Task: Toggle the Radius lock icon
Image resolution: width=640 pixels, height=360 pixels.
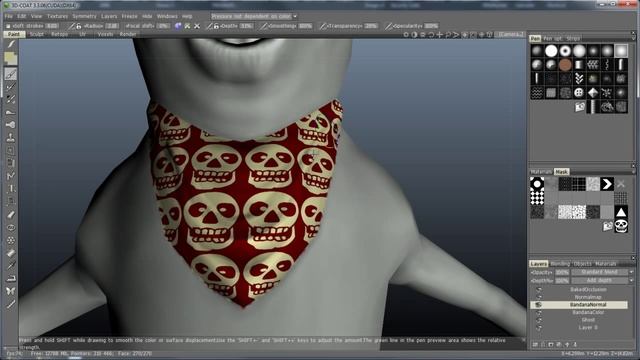Action: point(79,26)
